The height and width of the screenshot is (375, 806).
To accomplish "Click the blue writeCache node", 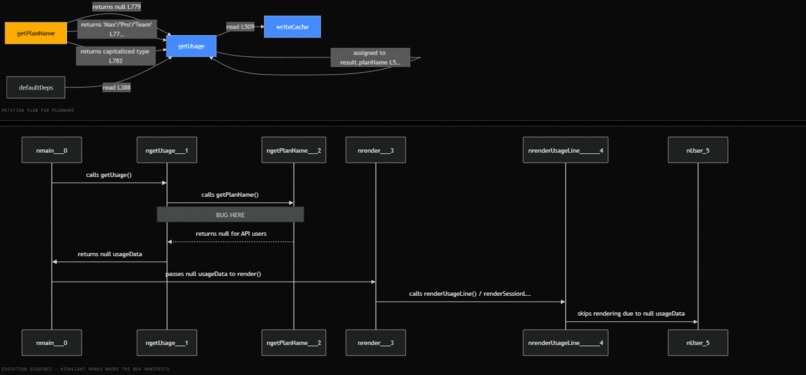I will pyautogui.click(x=292, y=27).
